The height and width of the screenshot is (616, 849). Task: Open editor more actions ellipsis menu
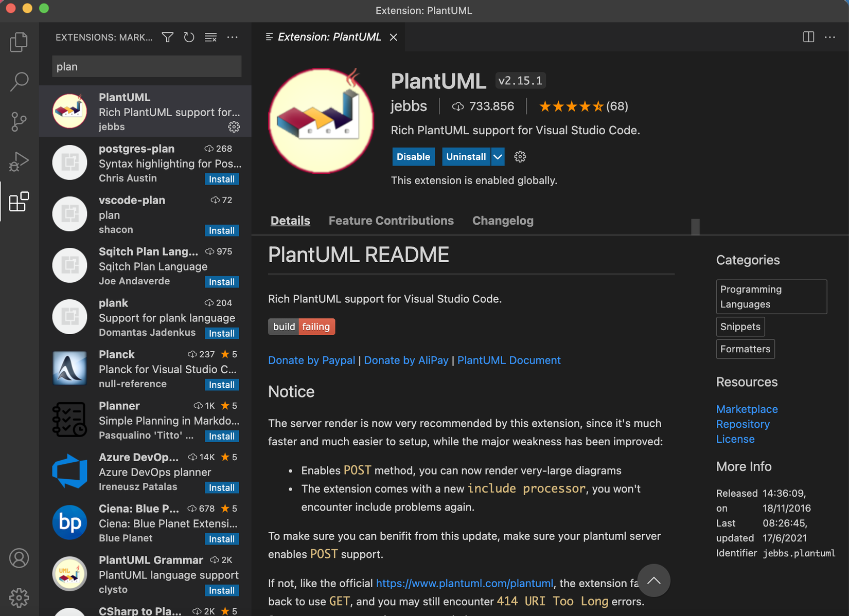[830, 37]
